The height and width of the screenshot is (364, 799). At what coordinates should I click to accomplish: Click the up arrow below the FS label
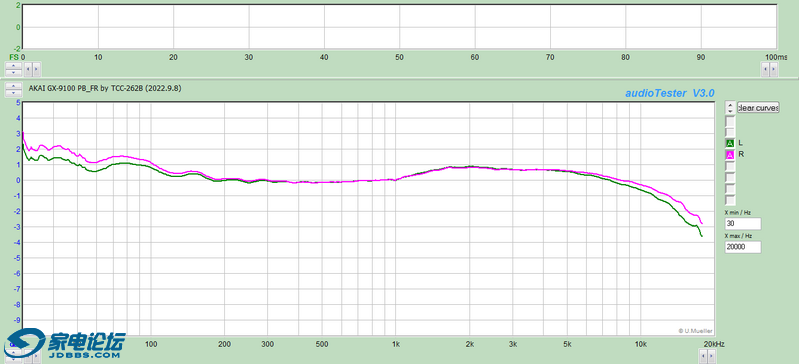tap(13, 65)
